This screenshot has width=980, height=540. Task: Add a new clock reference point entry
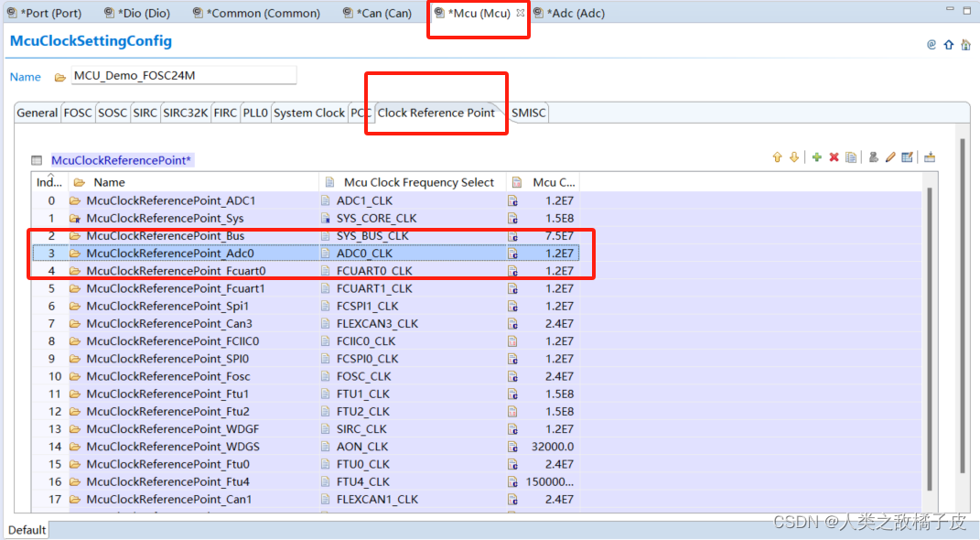coord(815,157)
